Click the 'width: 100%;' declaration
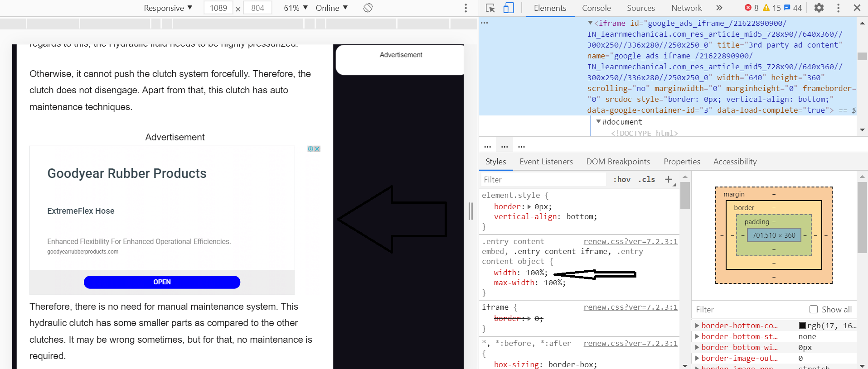The image size is (868, 369). point(521,273)
